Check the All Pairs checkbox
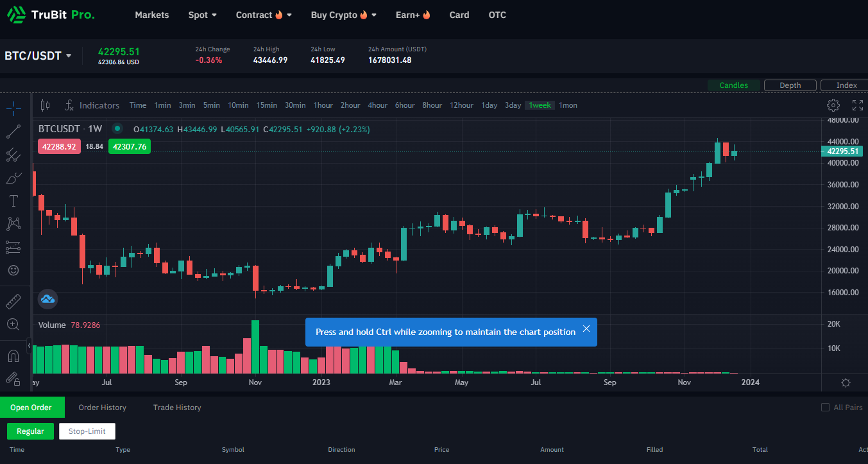 (x=826, y=408)
